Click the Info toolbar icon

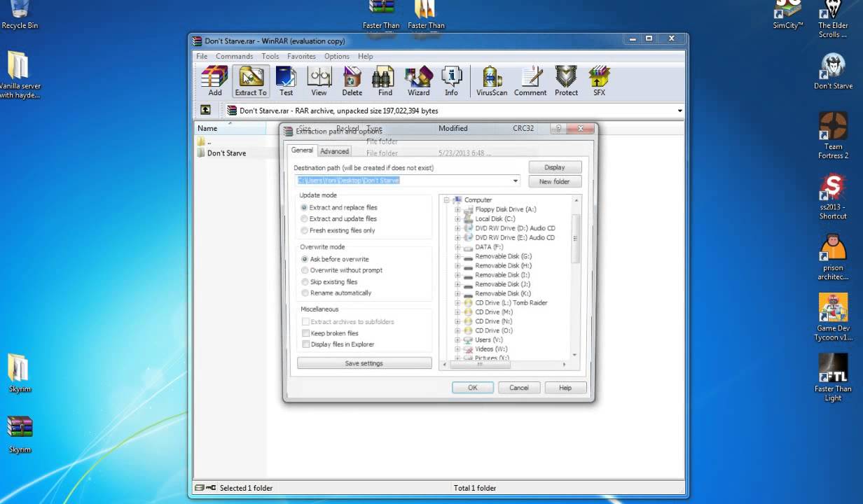451,81
